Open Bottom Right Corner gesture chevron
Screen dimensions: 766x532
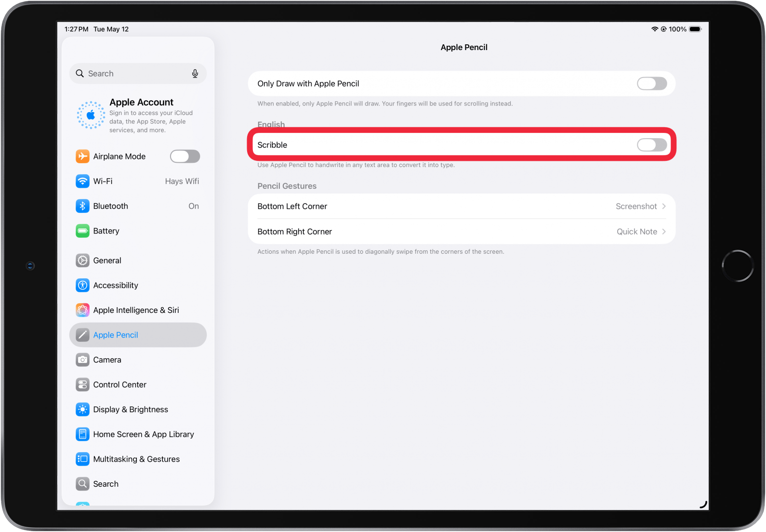[664, 232]
